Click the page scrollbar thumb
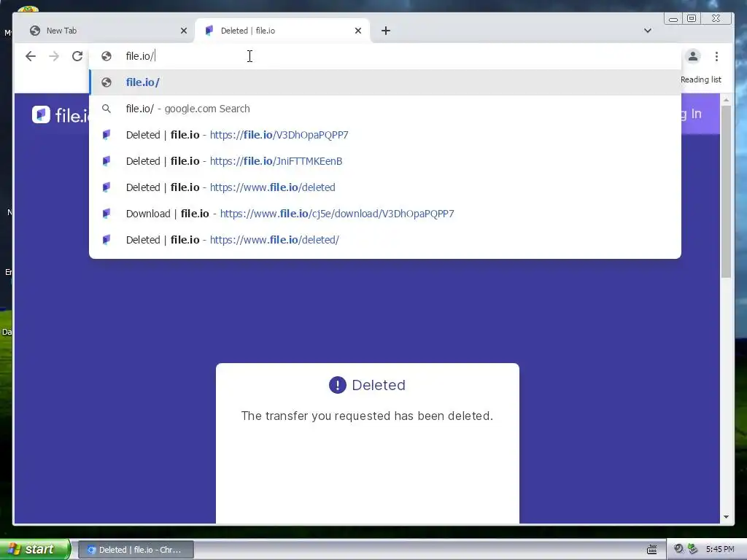The image size is (747, 560). pyautogui.click(x=726, y=192)
